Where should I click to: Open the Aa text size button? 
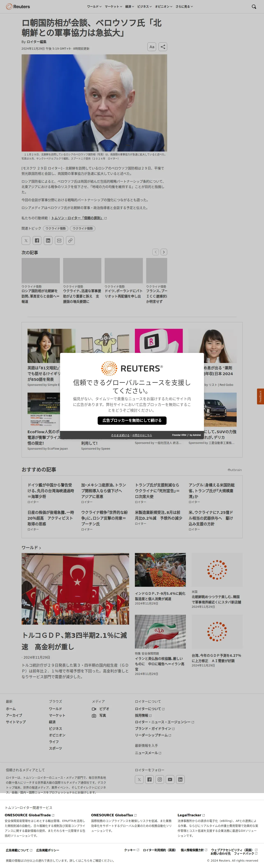coord(152,47)
